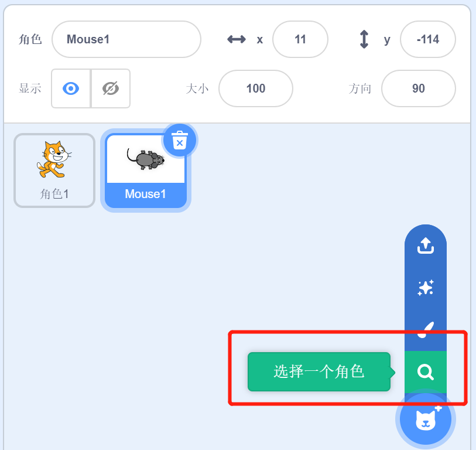Hide sprite using crossed-eye toggle
This screenshot has width=476, height=450.
coord(111,88)
